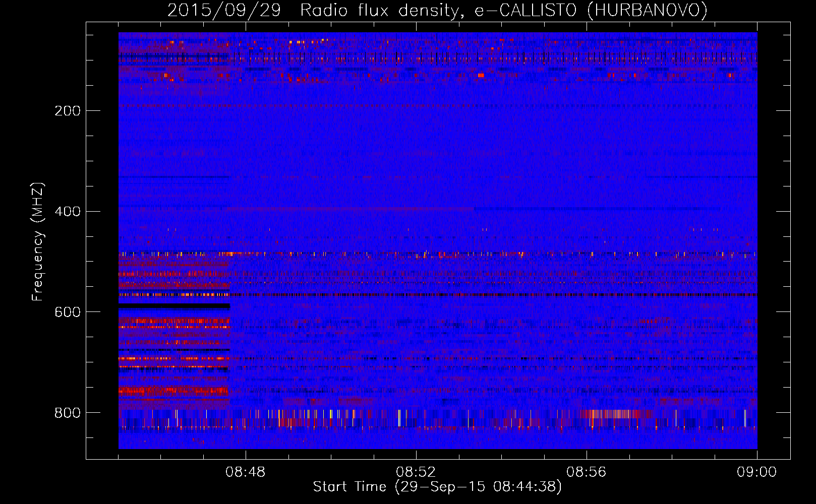This screenshot has width=816, height=504.
Task: Click the plot title "2015/09/29 Radio flux density, e-CALLISTO (HURBANOVO)"
Action: (x=437, y=11)
